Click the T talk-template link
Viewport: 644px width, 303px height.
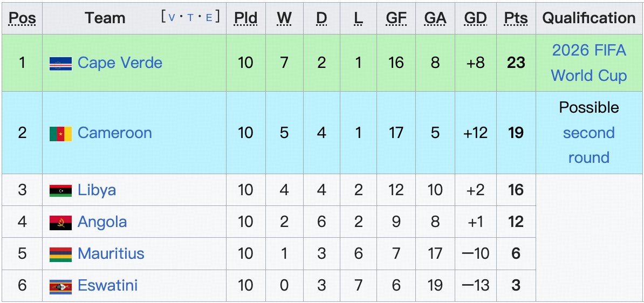click(x=190, y=17)
